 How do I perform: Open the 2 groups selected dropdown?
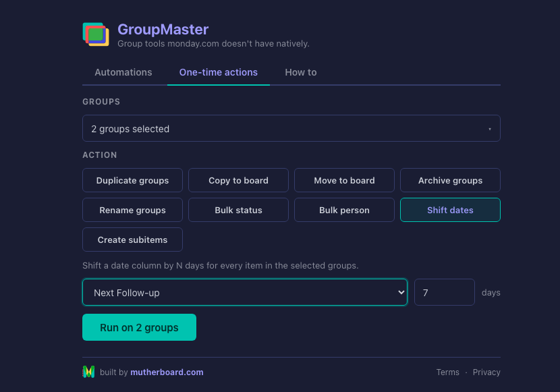291,128
